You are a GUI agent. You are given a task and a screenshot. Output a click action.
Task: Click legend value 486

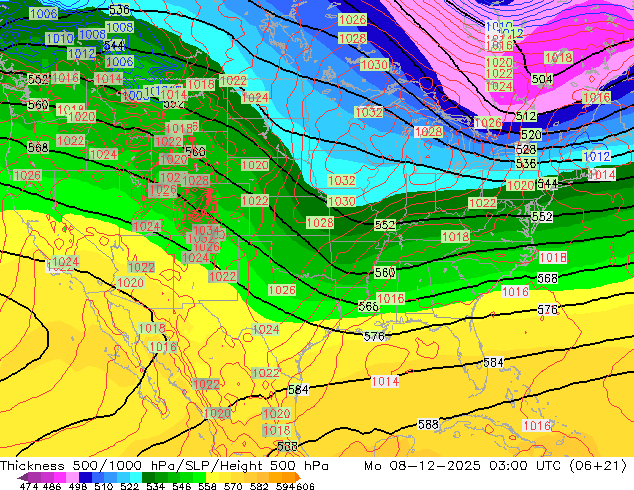[x=52, y=486]
